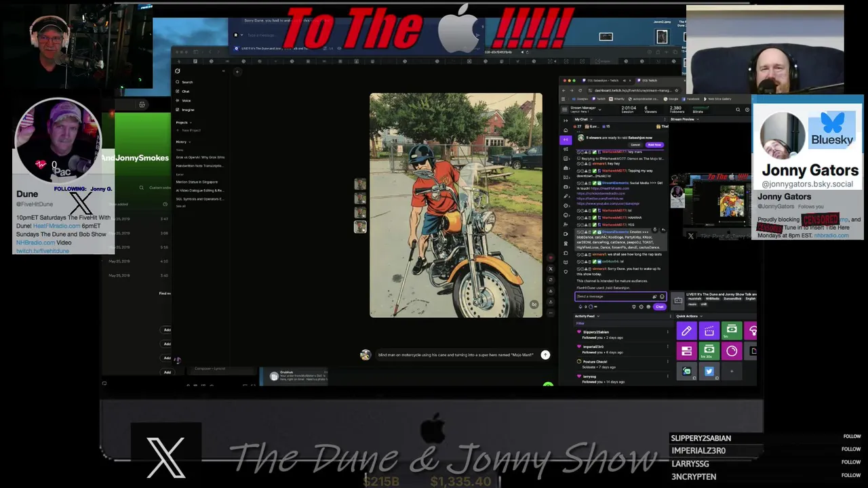Open My Chat panel options menu

coord(665,119)
